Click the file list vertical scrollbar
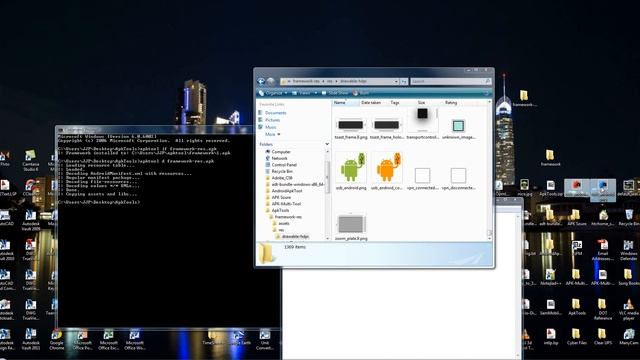The image size is (640, 360). coord(490,171)
